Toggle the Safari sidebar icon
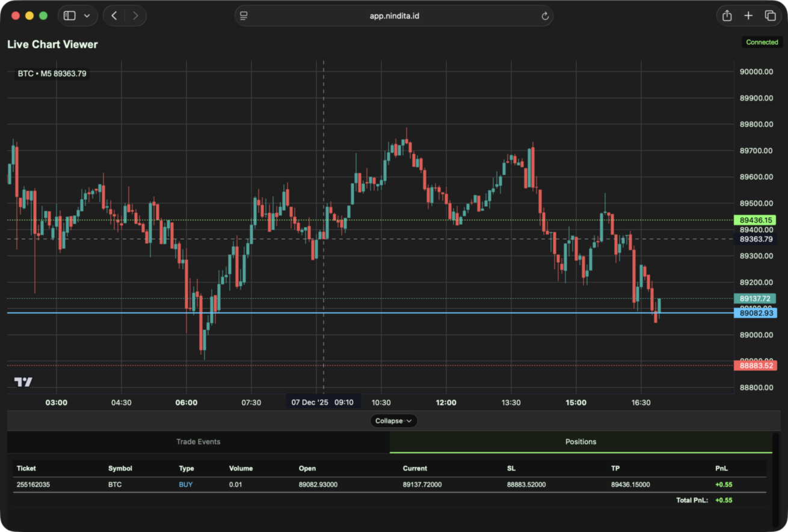The height and width of the screenshot is (532, 788). tap(70, 16)
